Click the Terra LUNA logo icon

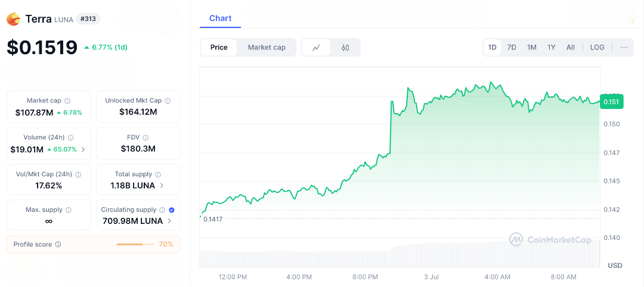[x=13, y=19]
